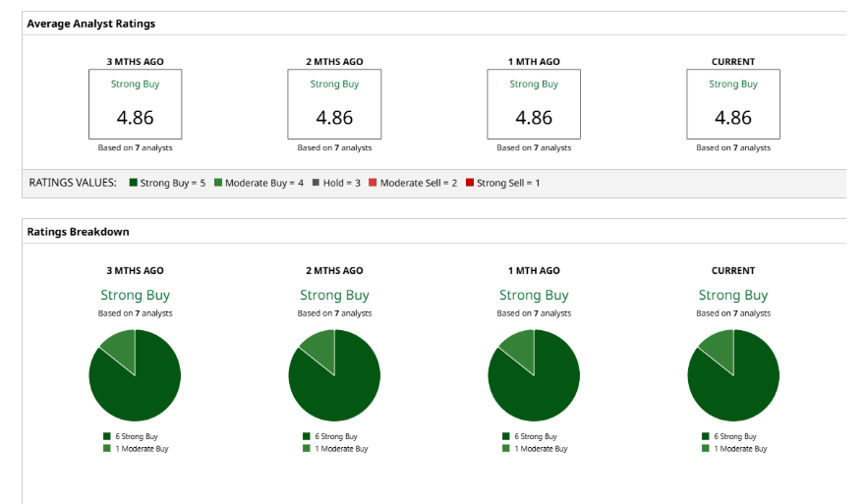This screenshot has width=867, height=504.
Task: Select the CURRENT average rating box
Action: coord(733,104)
